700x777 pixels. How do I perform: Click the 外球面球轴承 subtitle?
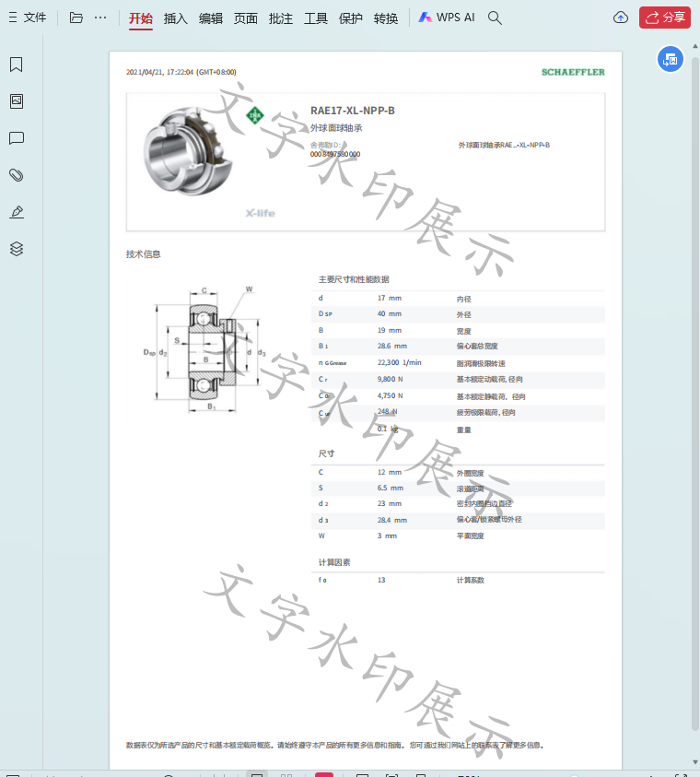pyautogui.click(x=336, y=128)
